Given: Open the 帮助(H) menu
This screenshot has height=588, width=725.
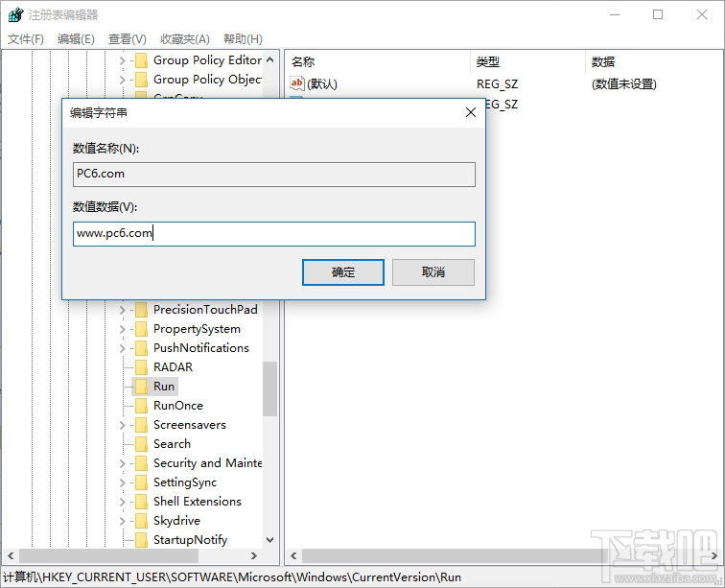Looking at the screenshot, I should click(x=243, y=39).
